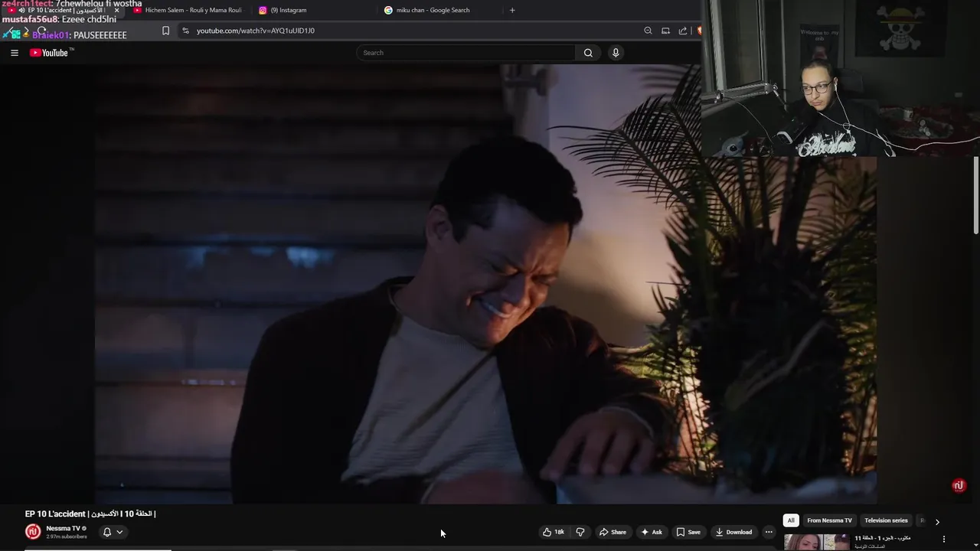
Task: Start voice search with microphone icon
Action: pyautogui.click(x=616, y=53)
